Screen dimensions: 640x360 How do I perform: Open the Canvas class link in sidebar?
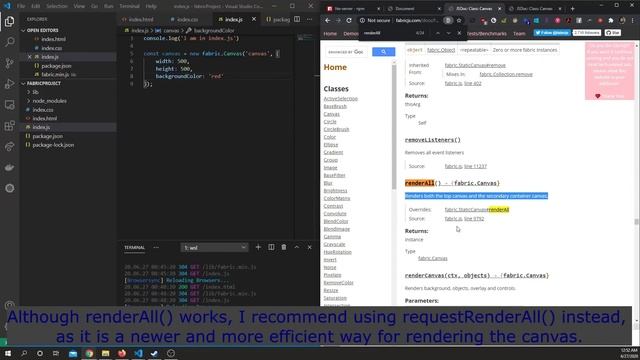[x=331, y=114]
